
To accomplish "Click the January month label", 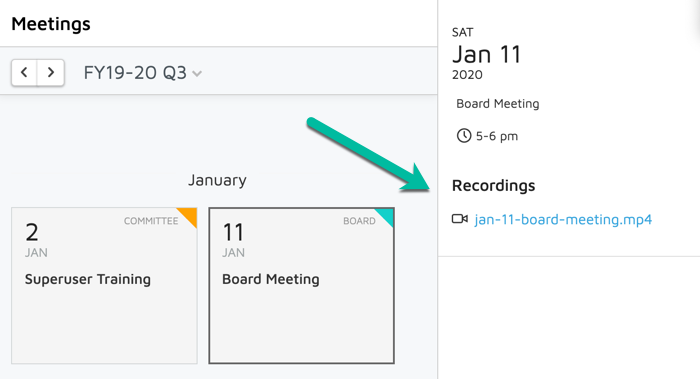I will 217,180.
